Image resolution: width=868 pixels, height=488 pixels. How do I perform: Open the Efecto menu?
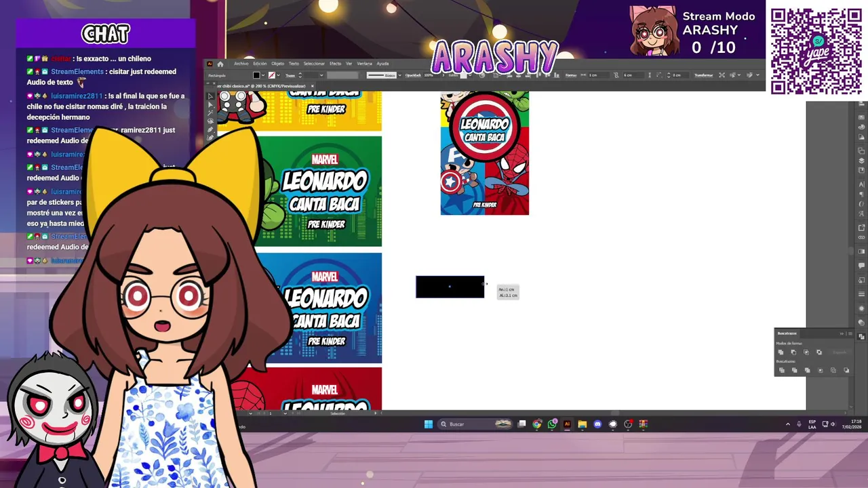335,64
